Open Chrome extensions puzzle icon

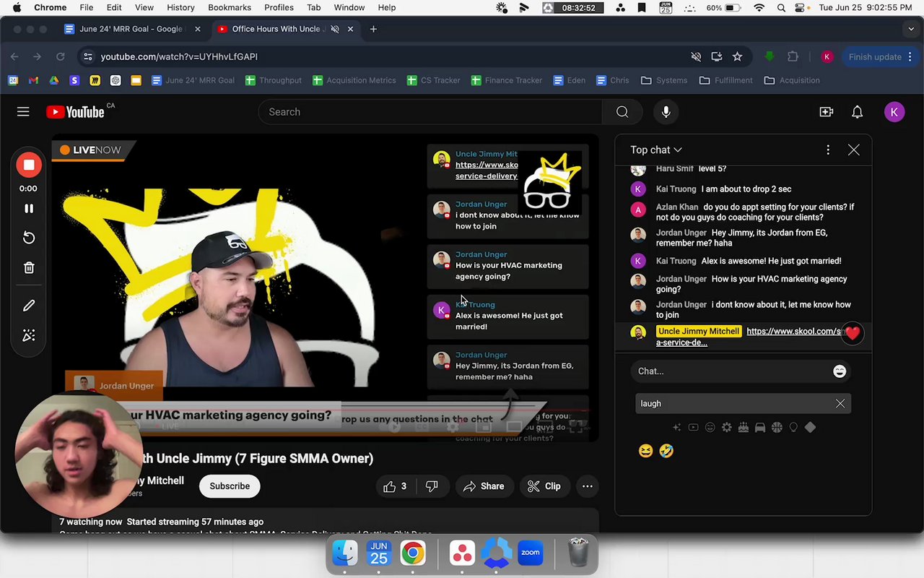[x=793, y=56]
